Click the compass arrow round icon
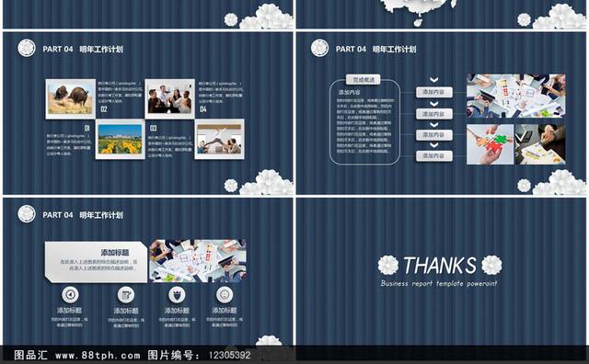The image size is (589, 364). tap(70, 294)
